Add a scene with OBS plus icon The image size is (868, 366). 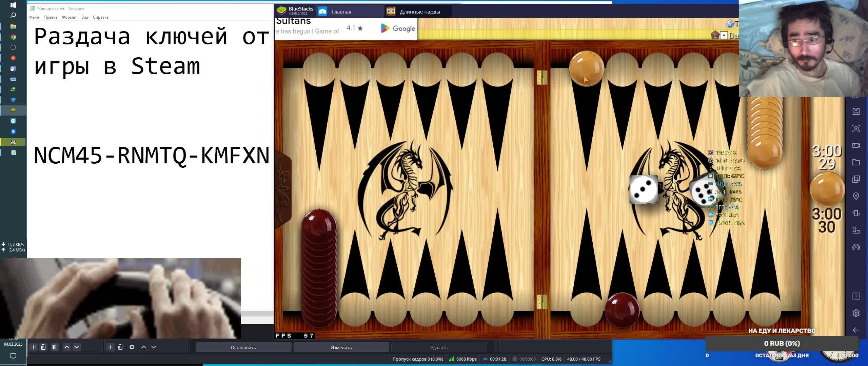coord(33,347)
